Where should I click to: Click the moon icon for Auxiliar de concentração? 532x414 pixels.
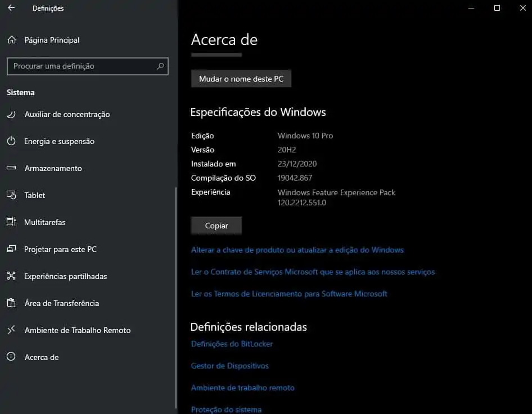[x=11, y=114]
